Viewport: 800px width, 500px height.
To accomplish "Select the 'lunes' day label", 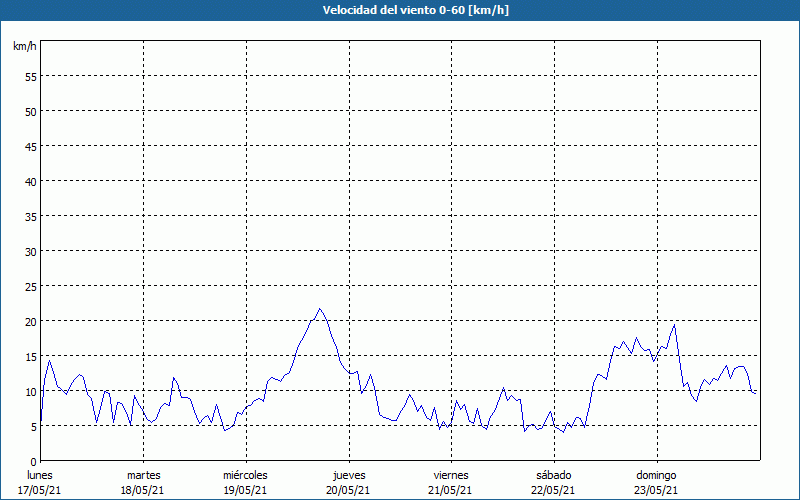I will tap(40, 475).
